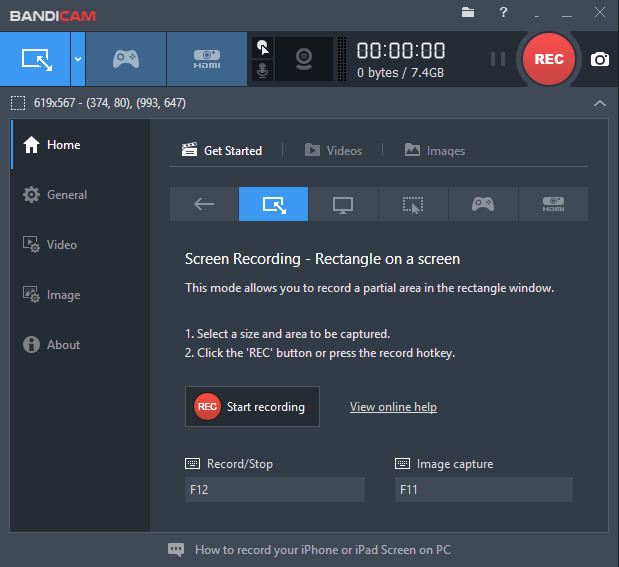Click the dashed rectangle area selection icon
The width and height of the screenshot is (619, 567).
18,103
